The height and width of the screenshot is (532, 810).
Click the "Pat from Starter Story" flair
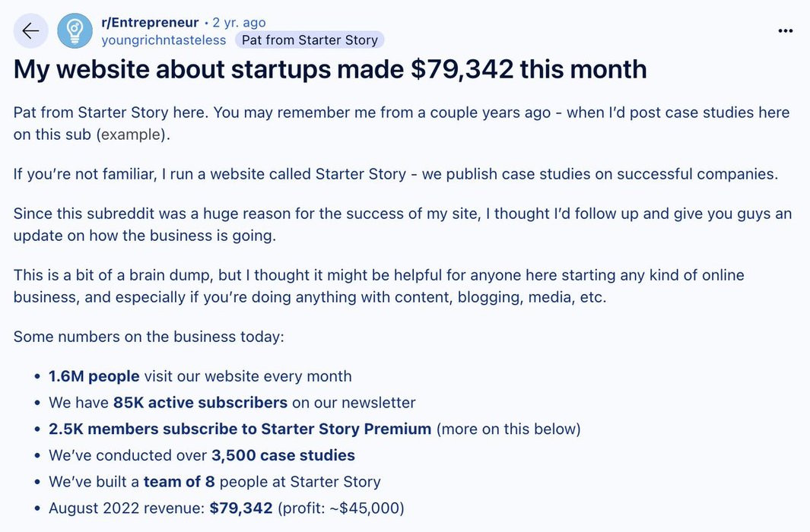(x=310, y=40)
